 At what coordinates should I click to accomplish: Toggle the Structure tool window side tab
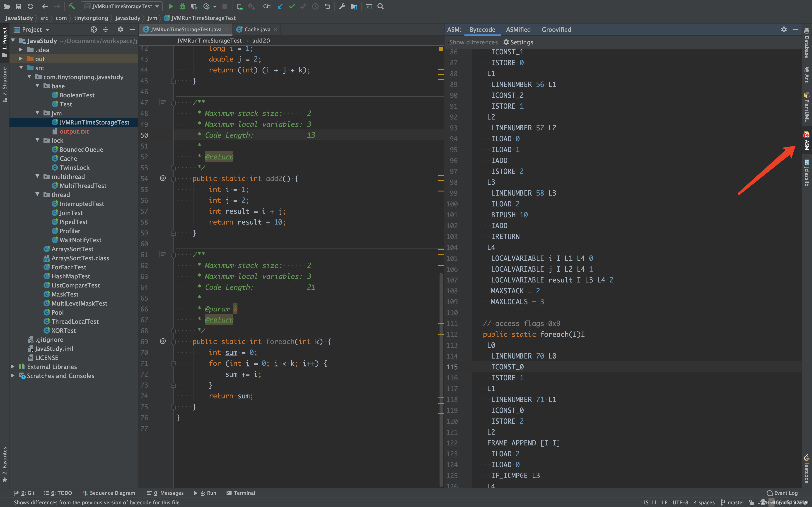tap(4, 84)
